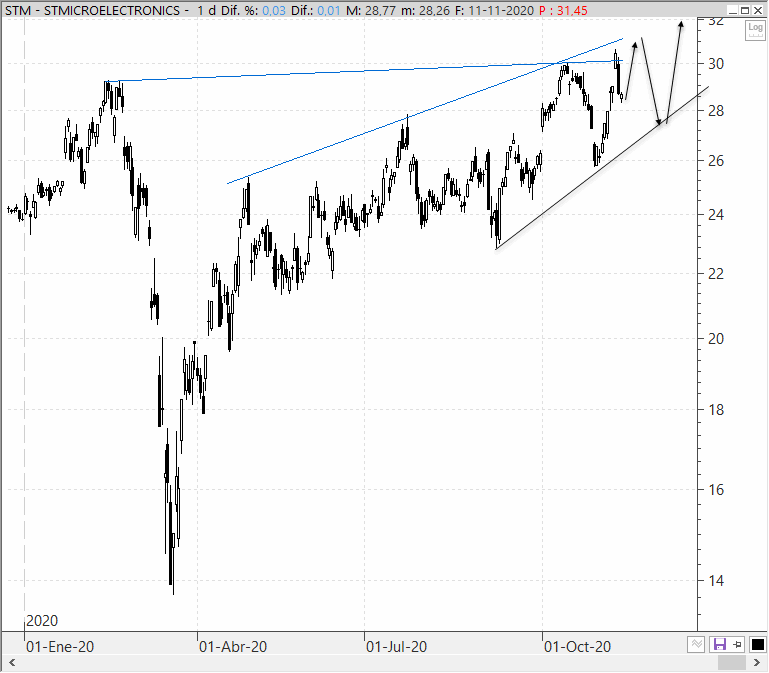Open the black color swatch

tap(758, 644)
